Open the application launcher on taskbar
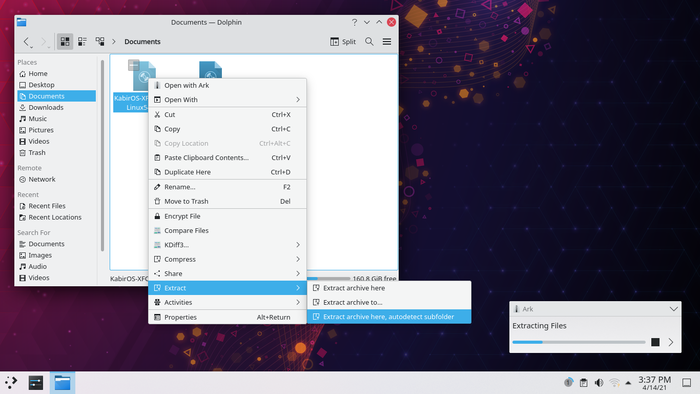This screenshot has height=394, width=700. coord(11,382)
